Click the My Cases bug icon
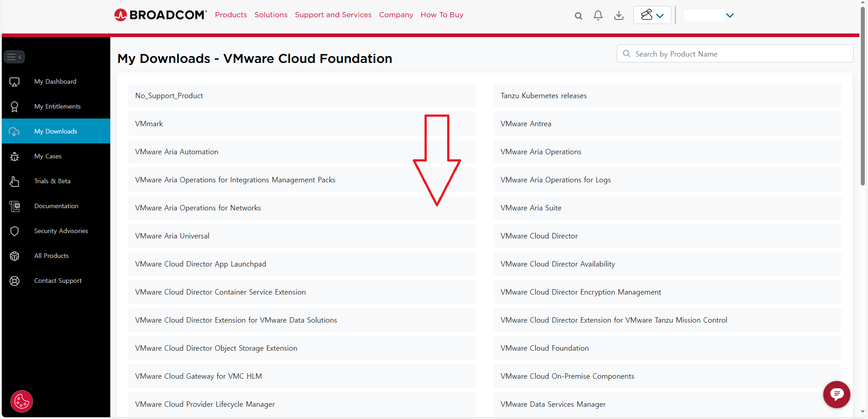 click(x=14, y=157)
